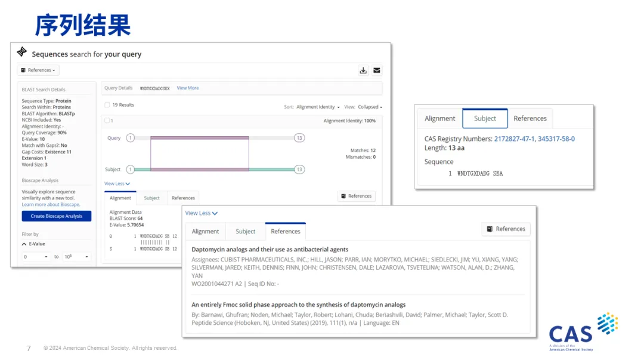Click References tab in the right Subject panel
The height and width of the screenshot is (363, 644).
pos(530,118)
